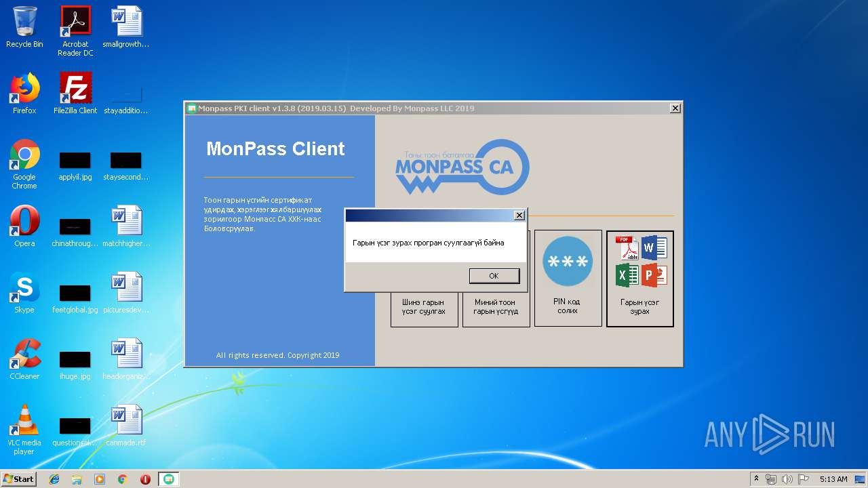The height and width of the screenshot is (488, 868).
Task: Select the chinathroug desktop file
Action: [x=75, y=232]
